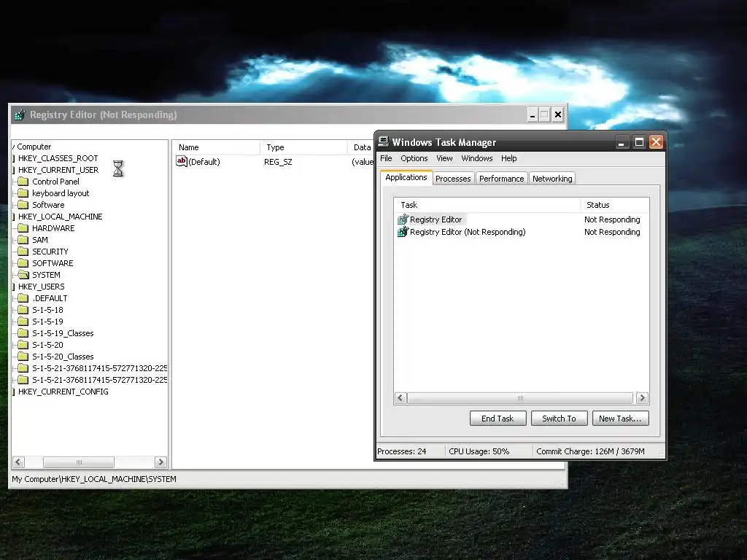Image resolution: width=747 pixels, height=560 pixels.
Task: Open the Help menu in Task Manager
Action: (x=508, y=158)
